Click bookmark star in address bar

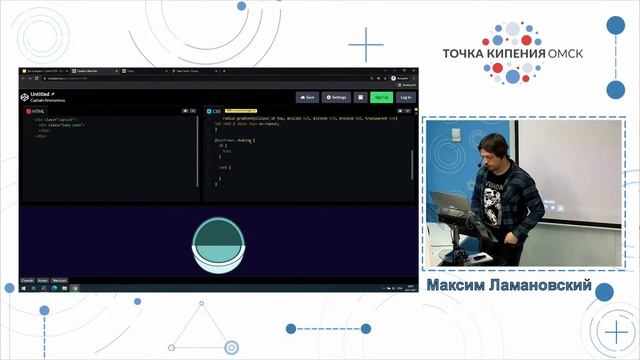[385, 78]
